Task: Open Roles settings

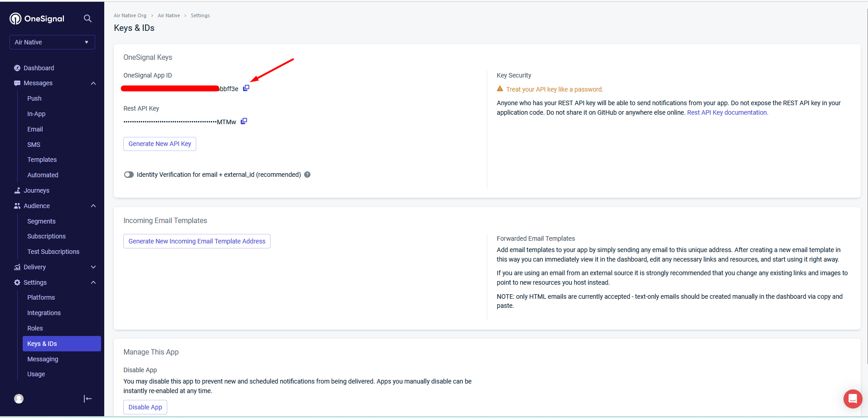Action: (35, 328)
